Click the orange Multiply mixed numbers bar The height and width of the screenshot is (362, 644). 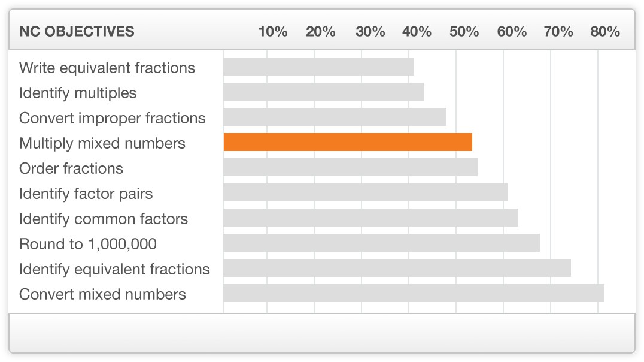pyautogui.click(x=348, y=142)
